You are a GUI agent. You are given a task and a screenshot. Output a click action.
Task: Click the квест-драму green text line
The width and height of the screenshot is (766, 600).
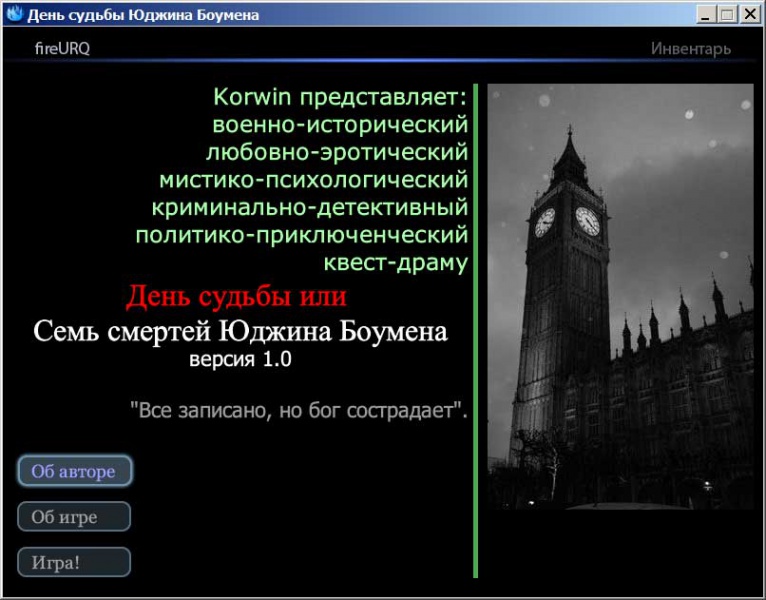(x=396, y=263)
